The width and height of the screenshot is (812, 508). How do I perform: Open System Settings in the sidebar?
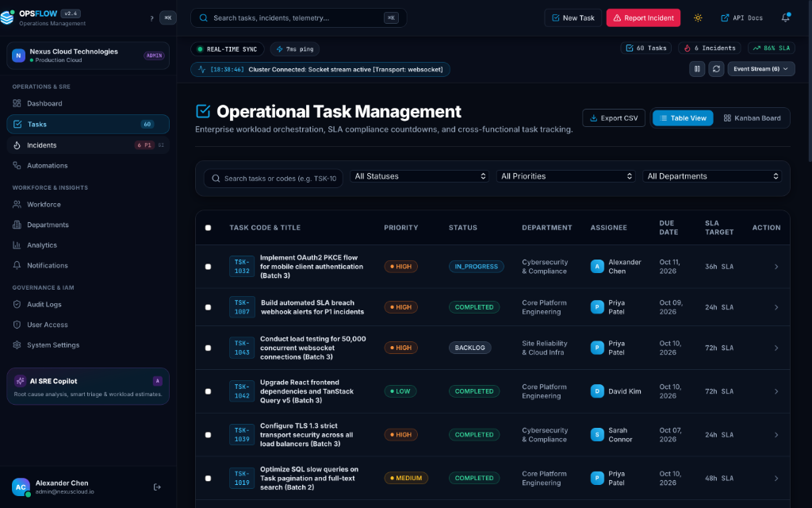coord(88,345)
